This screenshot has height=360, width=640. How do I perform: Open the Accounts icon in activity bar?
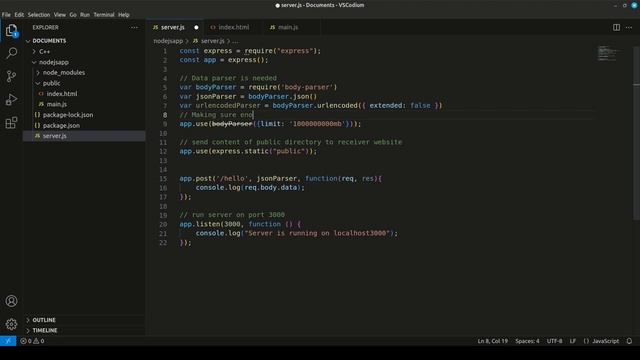[x=11, y=301]
